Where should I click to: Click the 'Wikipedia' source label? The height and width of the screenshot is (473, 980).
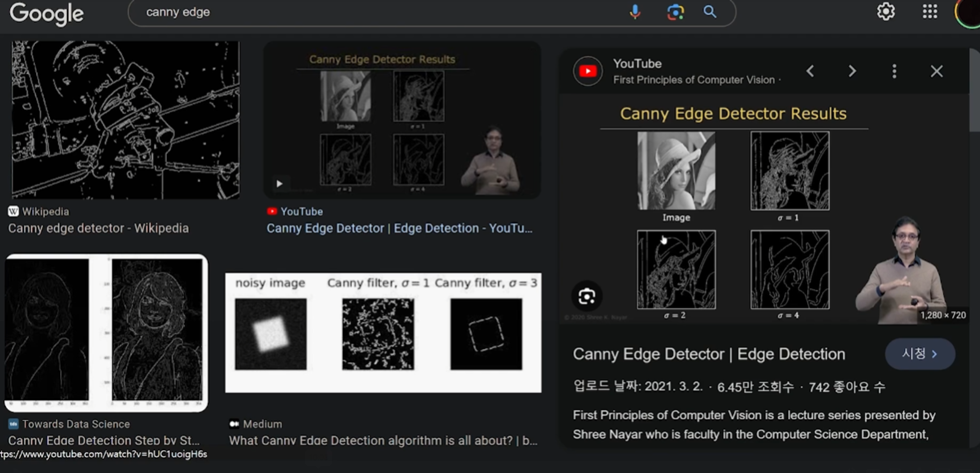46,212
